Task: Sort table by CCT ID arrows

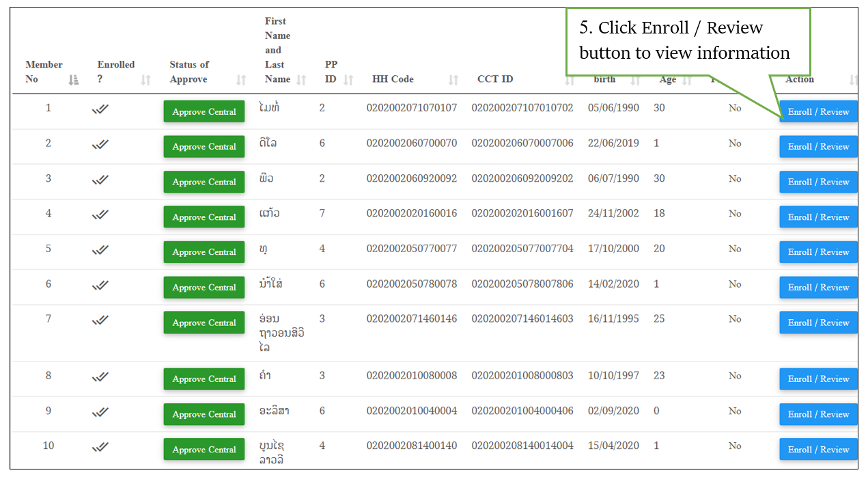Action: [570, 81]
